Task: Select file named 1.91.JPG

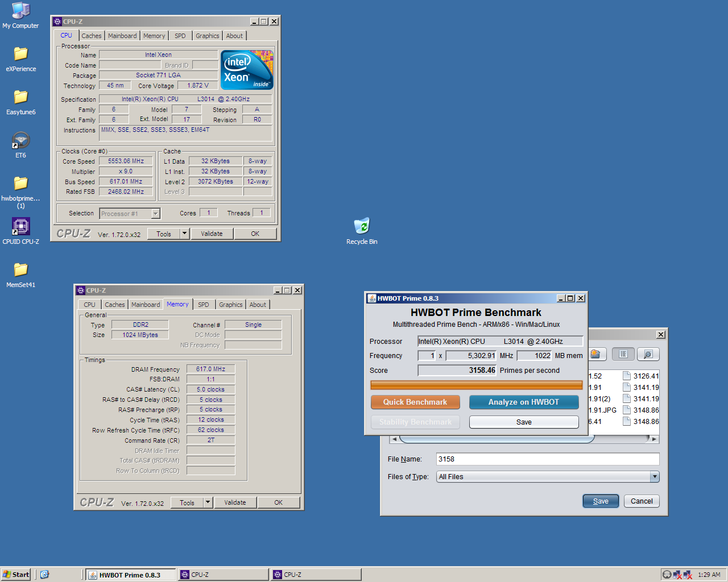Action: (x=602, y=410)
